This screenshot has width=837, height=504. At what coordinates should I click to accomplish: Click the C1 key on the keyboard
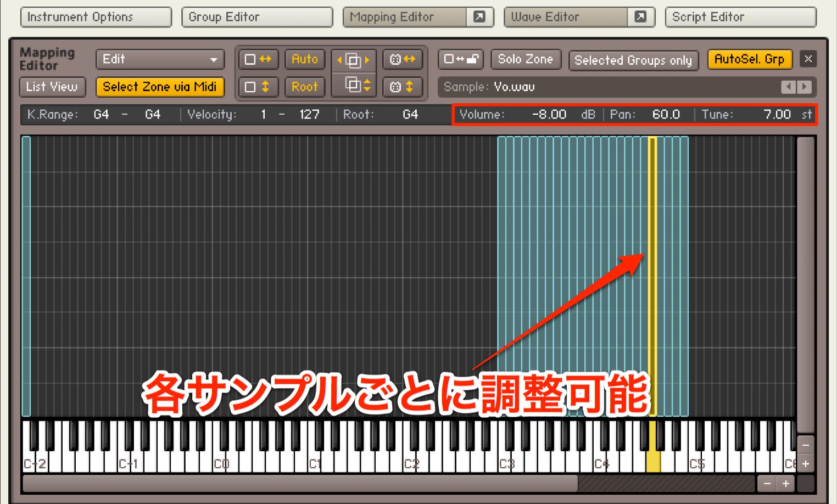(x=314, y=463)
